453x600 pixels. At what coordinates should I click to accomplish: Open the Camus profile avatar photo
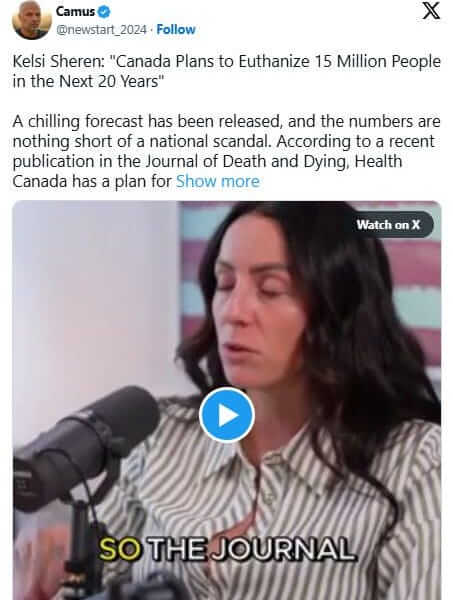pyautogui.click(x=32, y=20)
